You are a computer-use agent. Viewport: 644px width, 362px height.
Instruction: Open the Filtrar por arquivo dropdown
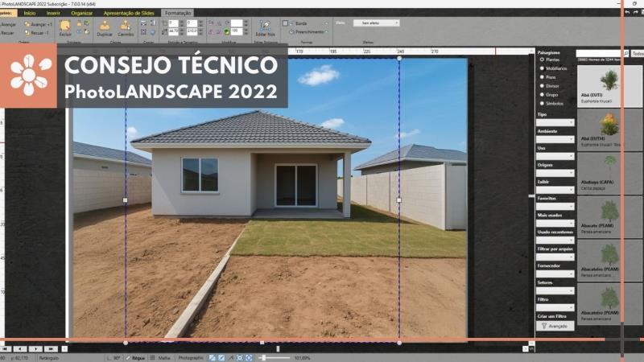(555, 257)
